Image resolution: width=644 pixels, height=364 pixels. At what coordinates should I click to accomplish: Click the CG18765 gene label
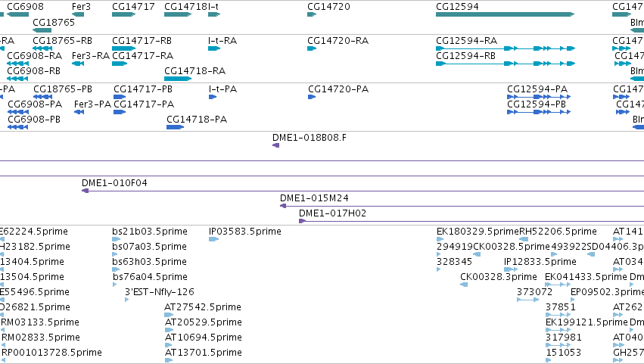54,22
